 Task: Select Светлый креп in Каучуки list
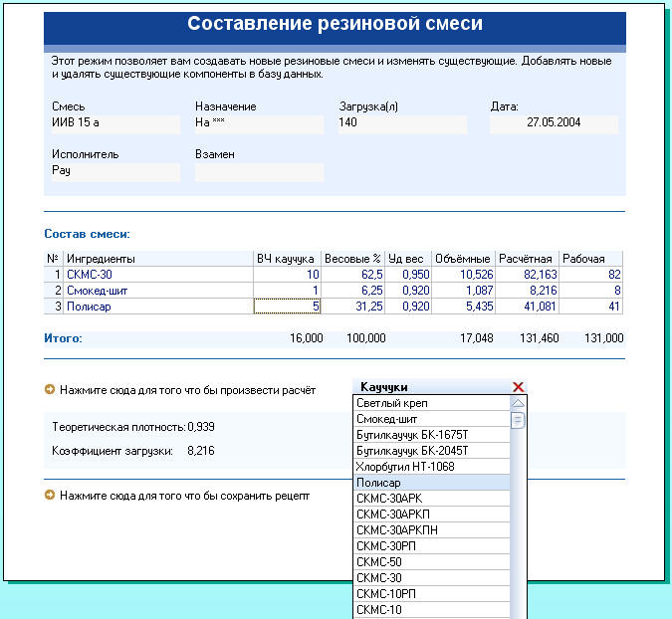coord(432,403)
